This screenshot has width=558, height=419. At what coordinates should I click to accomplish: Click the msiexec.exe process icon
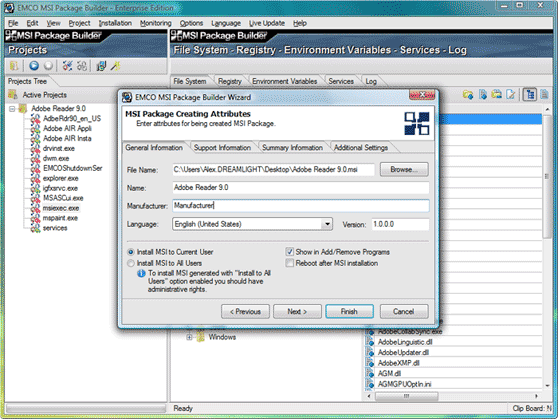(x=35, y=208)
